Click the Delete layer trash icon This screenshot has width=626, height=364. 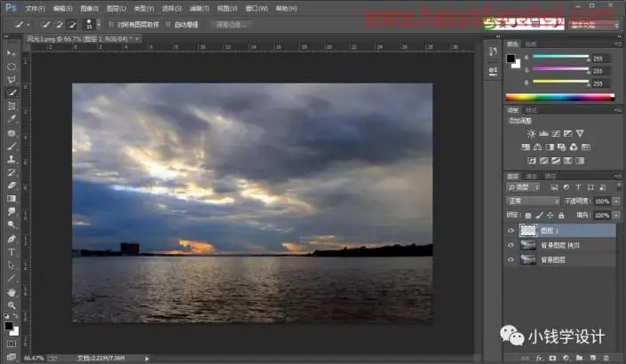(606, 358)
